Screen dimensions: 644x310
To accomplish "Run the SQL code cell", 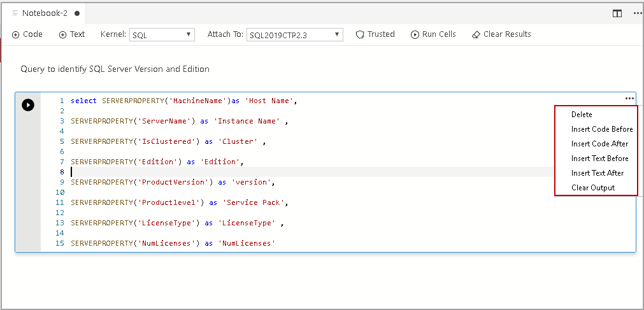I will tap(28, 105).
